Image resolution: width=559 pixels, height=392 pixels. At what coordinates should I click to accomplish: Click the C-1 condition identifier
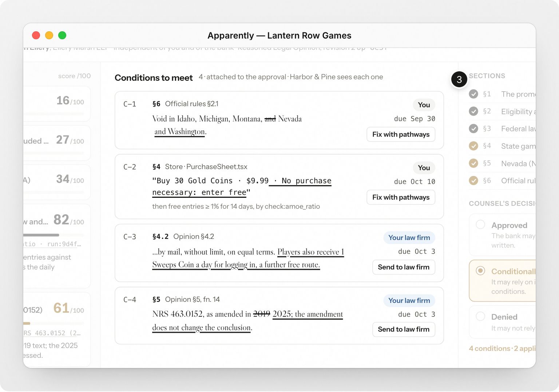[x=130, y=104]
